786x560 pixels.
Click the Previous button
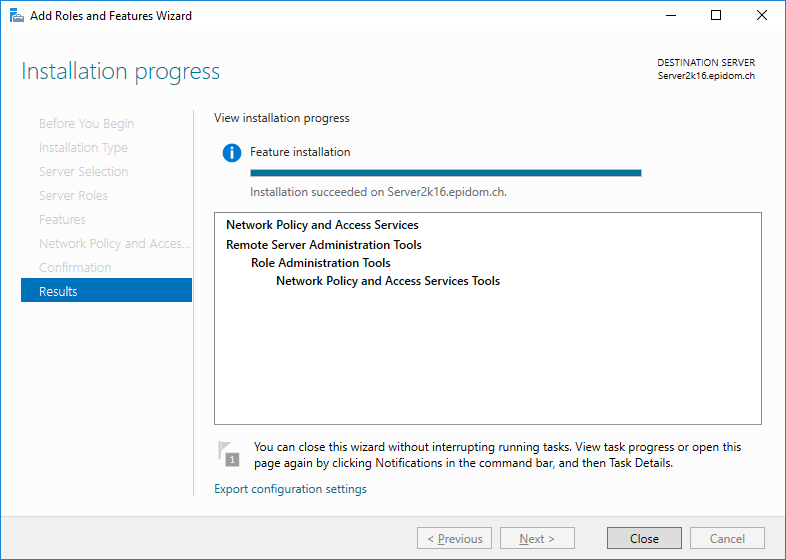(x=454, y=538)
